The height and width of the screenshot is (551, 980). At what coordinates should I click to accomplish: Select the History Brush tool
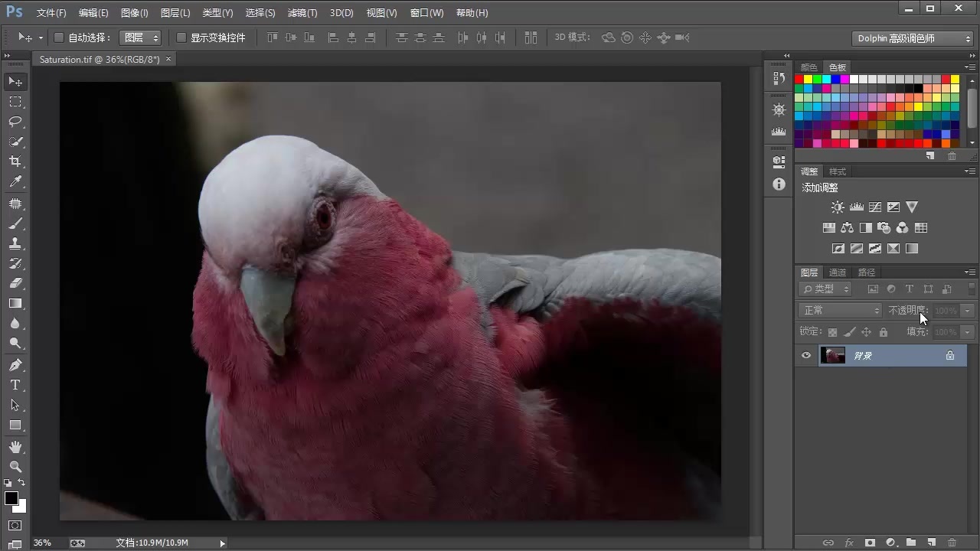pos(15,263)
